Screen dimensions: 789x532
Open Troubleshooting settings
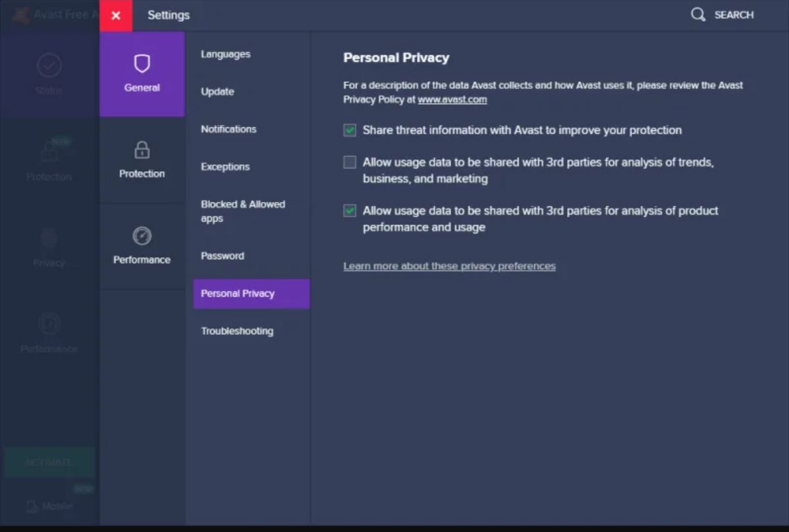click(x=237, y=331)
